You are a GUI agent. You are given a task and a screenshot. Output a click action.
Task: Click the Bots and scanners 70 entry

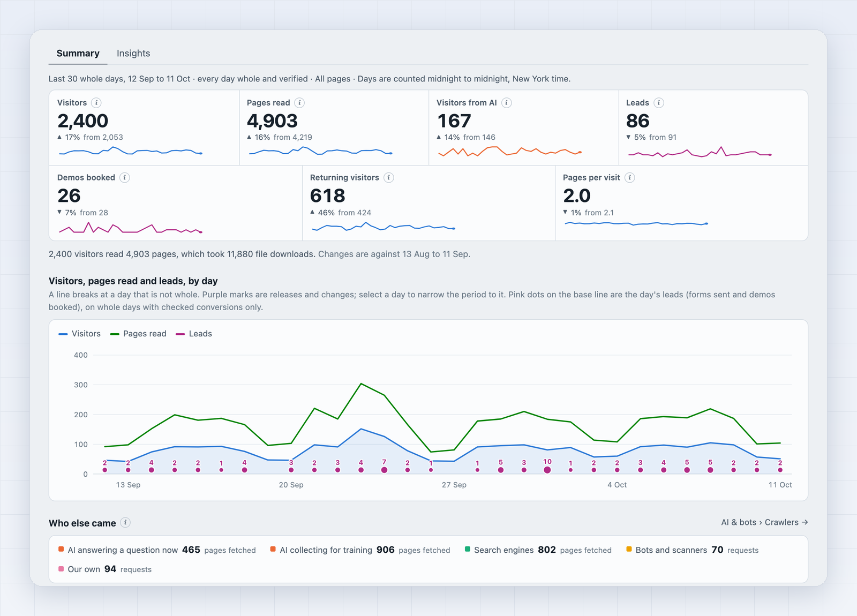click(x=692, y=550)
